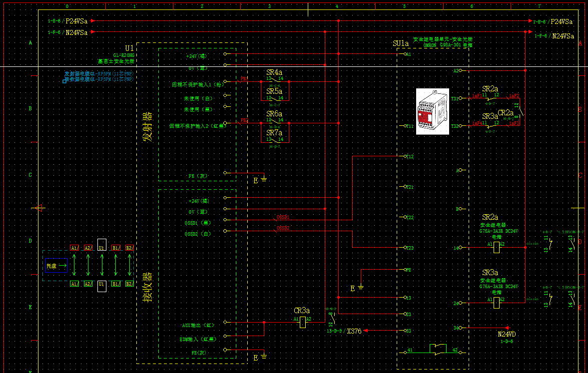The height and width of the screenshot is (373, 588).
Task: Select the CR3a relay coil symbol
Action: (302, 322)
